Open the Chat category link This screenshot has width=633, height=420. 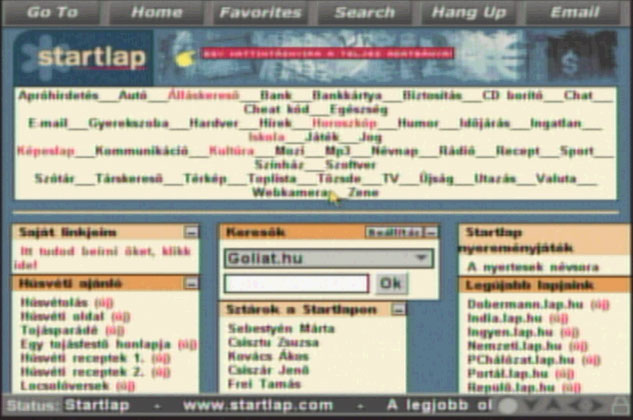click(x=578, y=96)
